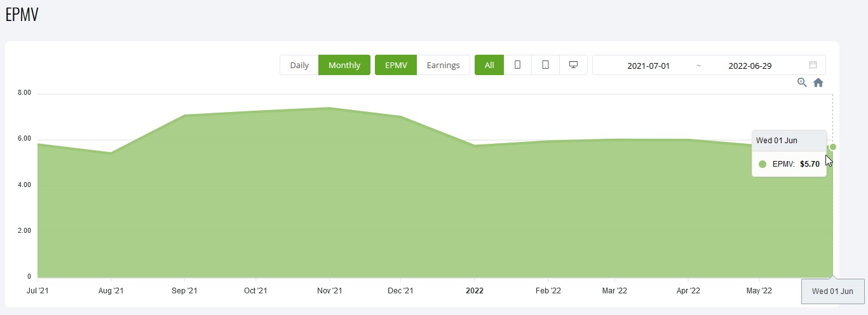Filter by mobile phone devices
Image resolution: width=868 pixels, height=315 pixels.
tap(517, 65)
